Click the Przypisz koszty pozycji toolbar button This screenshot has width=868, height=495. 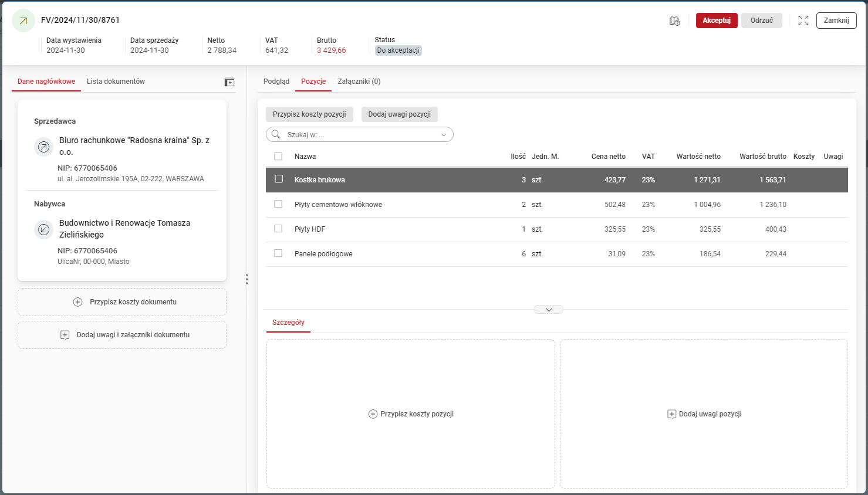(309, 114)
